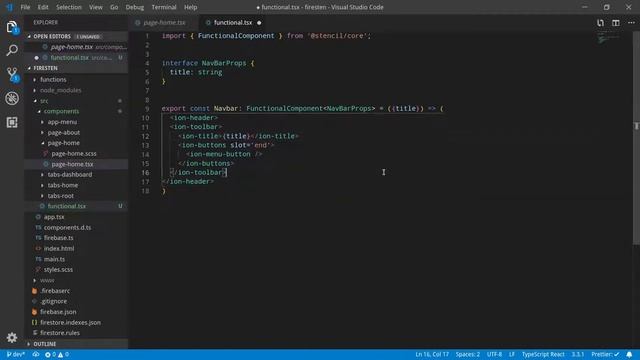The height and width of the screenshot is (360, 640).
Task: Click the editor vertical scrollbar
Action: [636, 139]
